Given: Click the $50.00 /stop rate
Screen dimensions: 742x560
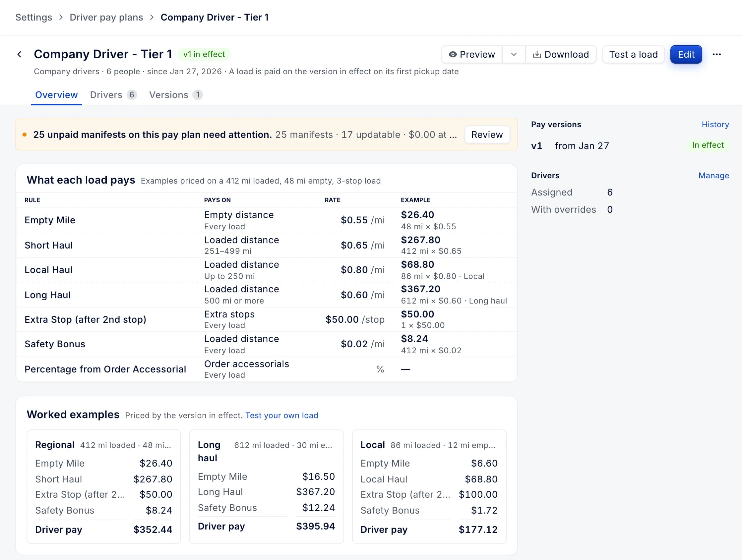Looking at the screenshot, I should click(x=355, y=319).
